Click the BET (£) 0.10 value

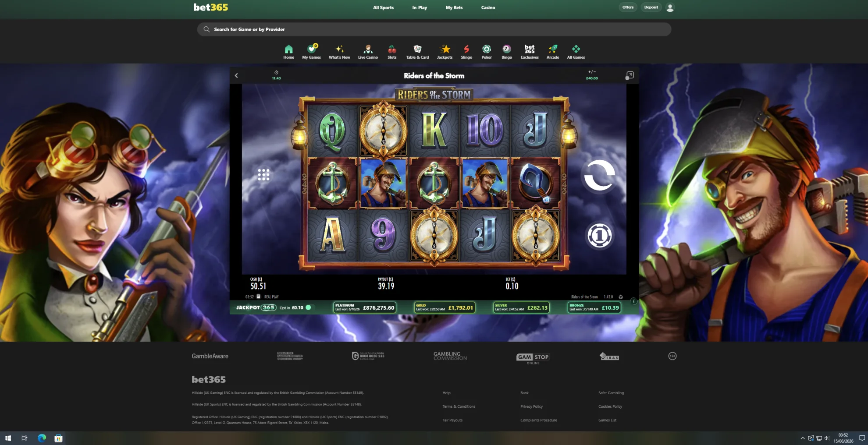(x=512, y=286)
